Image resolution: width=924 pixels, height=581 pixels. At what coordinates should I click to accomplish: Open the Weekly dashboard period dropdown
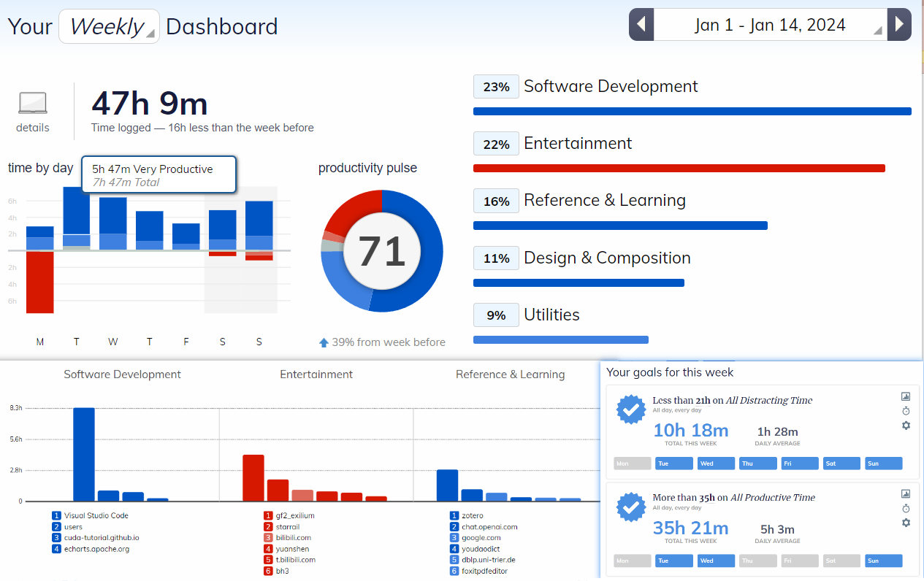click(x=110, y=27)
